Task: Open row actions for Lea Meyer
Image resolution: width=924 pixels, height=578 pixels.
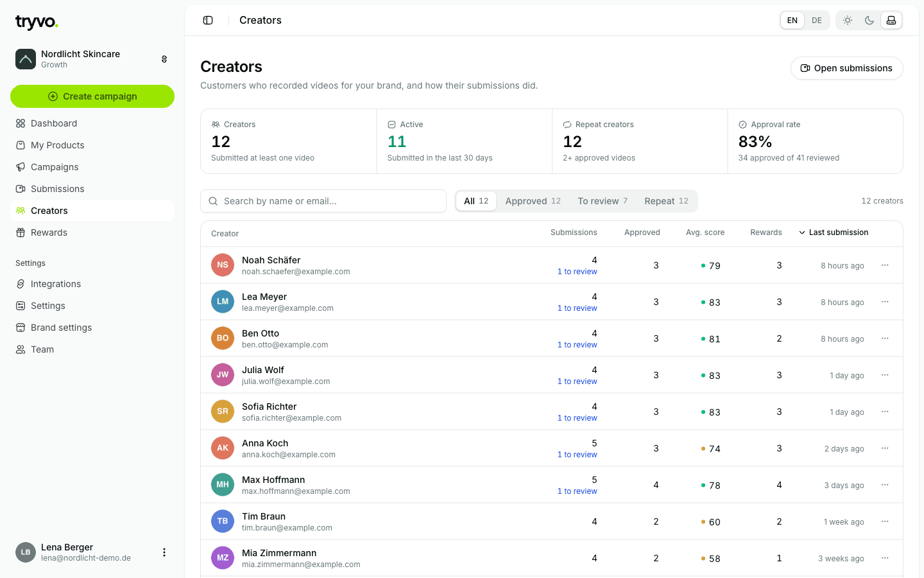Action: 885,302
